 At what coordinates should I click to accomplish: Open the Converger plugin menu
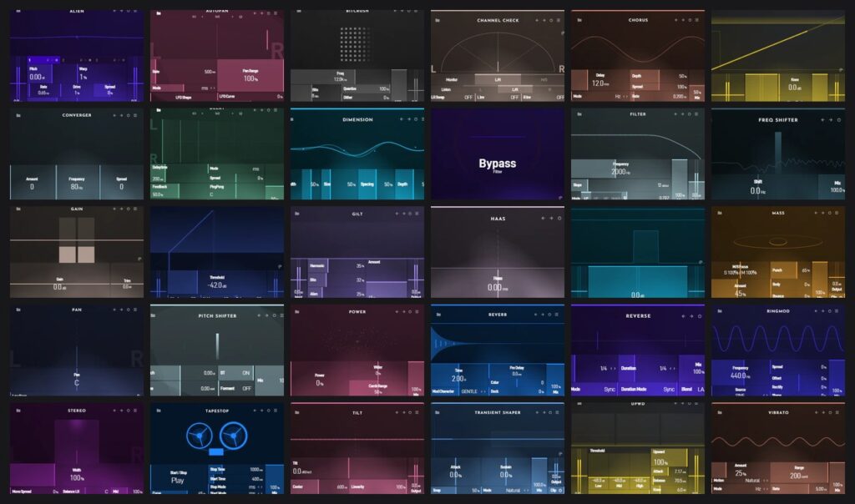[x=135, y=115]
